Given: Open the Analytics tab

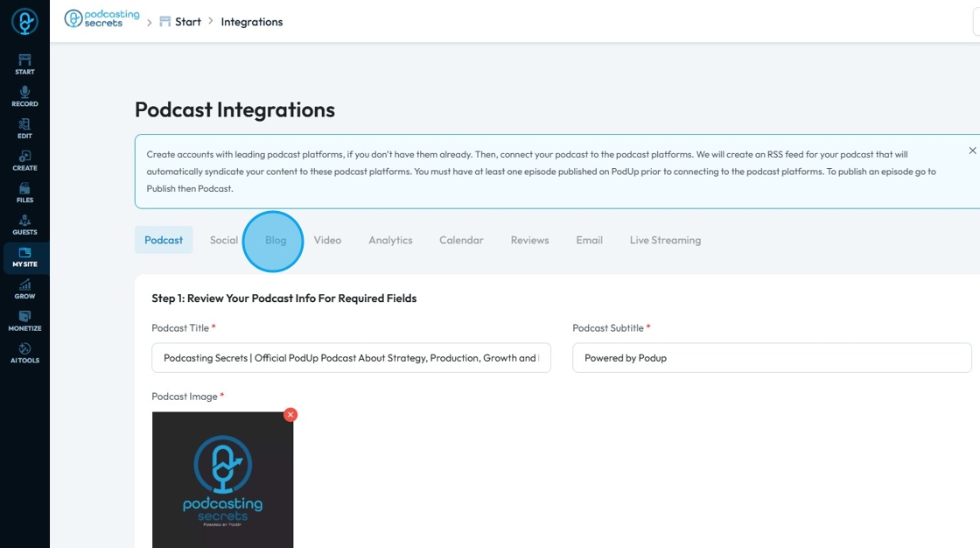Looking at the screenshot, I should [x=390, y=240].
